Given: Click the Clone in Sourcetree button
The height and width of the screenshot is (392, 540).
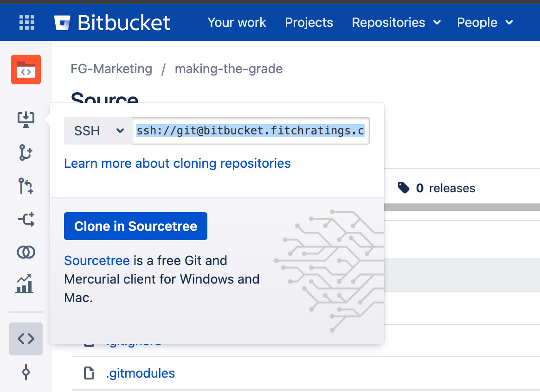Looking at the screenshot, I should [135, 226].
